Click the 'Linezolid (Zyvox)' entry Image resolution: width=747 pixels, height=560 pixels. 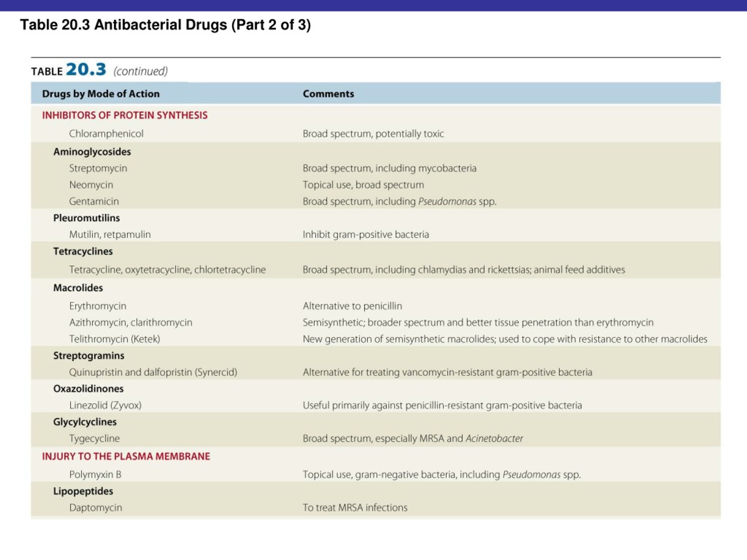pyautogui.click(x=105, y=405)
